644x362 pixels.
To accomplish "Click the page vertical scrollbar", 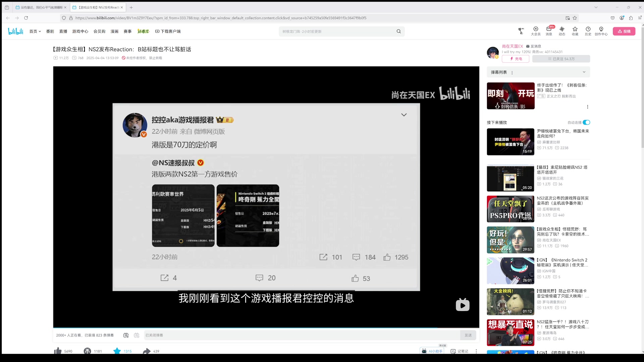I will 642,87.
